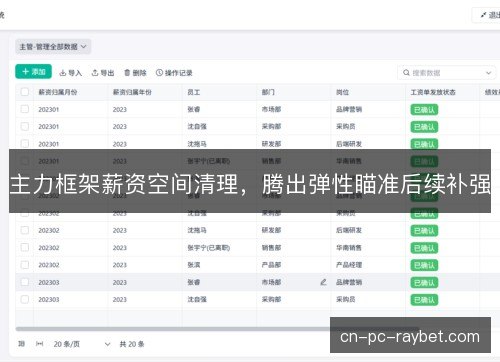Click 202301 cell in the 采购部 row

point(49,127)
